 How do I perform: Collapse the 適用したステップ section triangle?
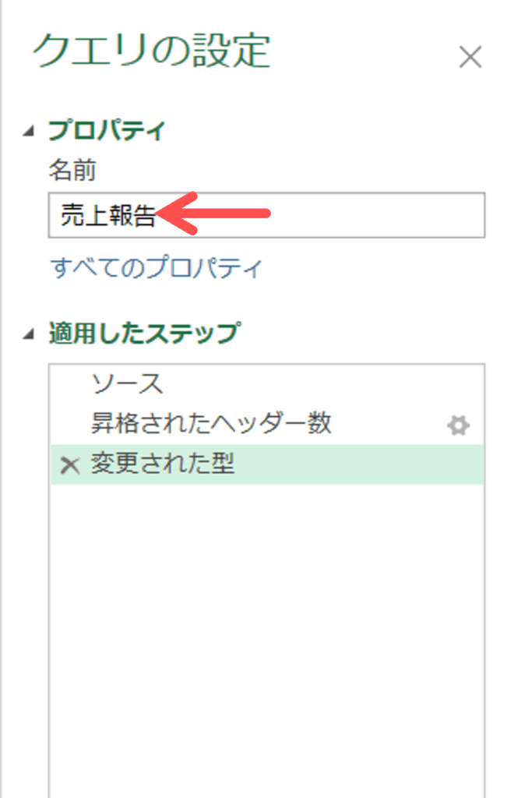pyautogui.click(x=29, y=334)
